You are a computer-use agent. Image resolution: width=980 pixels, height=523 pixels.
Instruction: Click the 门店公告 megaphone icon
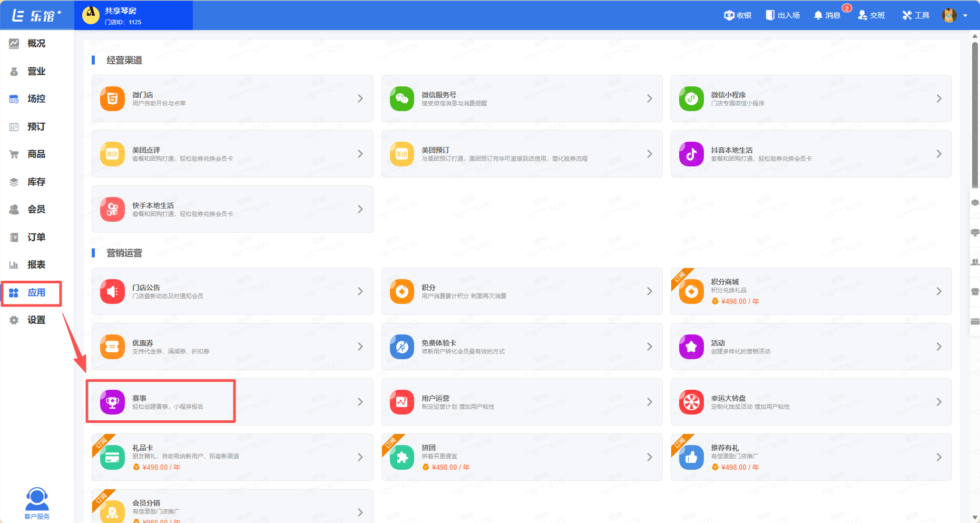112,291
